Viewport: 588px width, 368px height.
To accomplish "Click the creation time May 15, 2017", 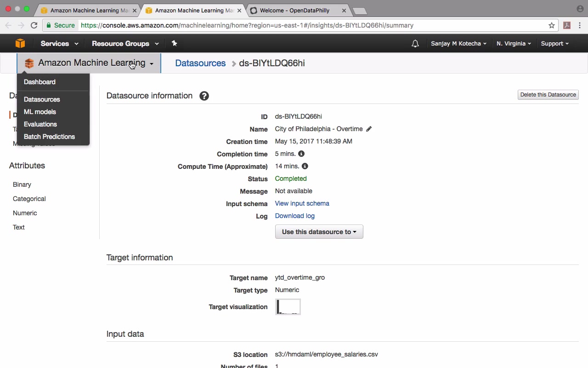I will pos(314,141).
